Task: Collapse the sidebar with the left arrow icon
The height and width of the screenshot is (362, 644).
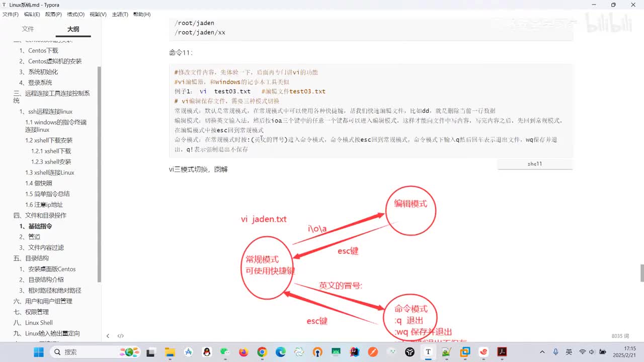Action: pos(108,336)
